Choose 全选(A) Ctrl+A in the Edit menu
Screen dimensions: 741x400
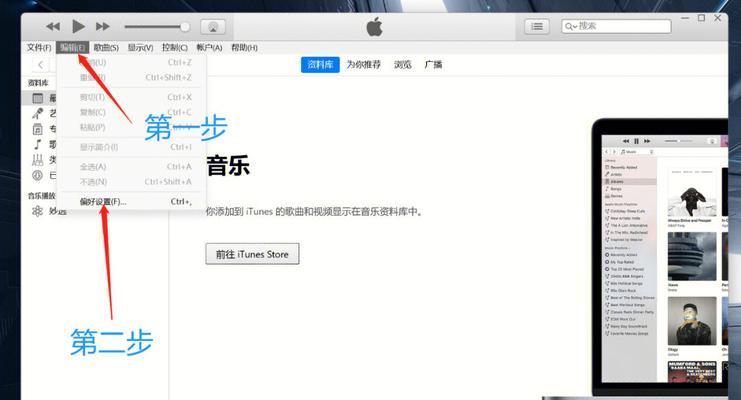(x=132, y=166)
